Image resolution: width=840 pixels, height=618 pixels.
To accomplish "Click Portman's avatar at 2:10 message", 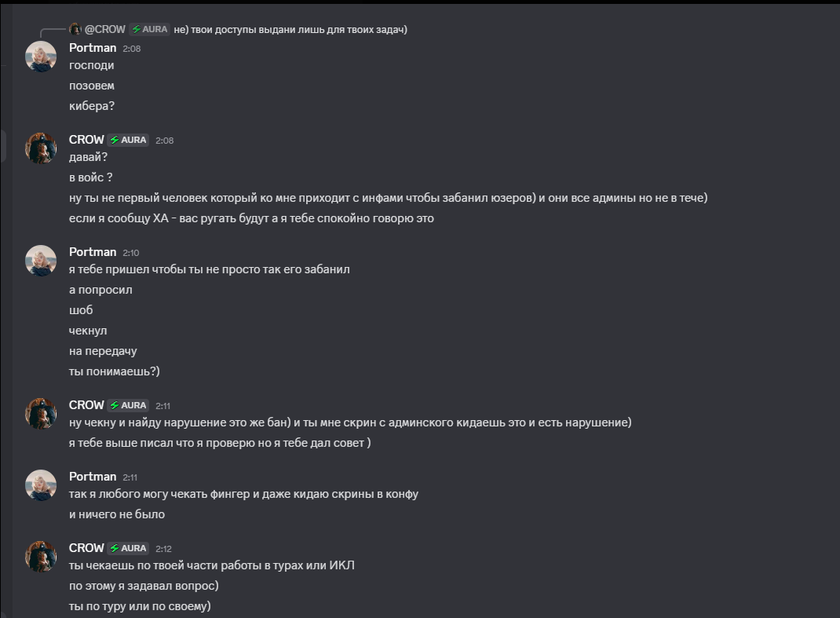I will click(41, 261).
